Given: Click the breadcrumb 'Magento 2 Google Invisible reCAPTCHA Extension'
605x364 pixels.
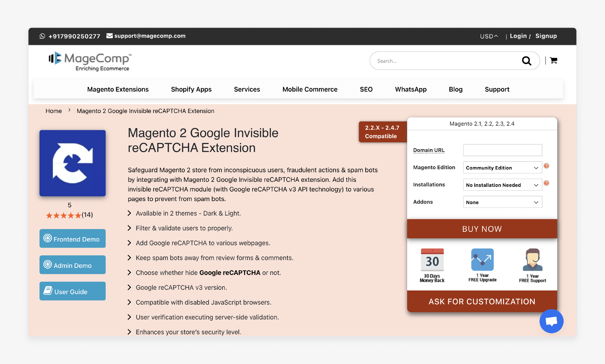Looking at the screenshot, I should tap(146, 111).
